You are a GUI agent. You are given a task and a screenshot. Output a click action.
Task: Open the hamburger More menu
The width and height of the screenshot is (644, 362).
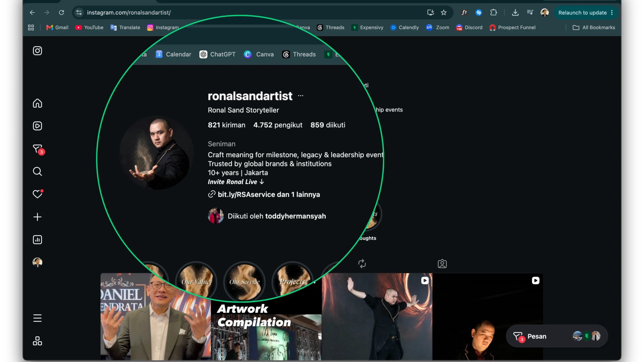37,318
